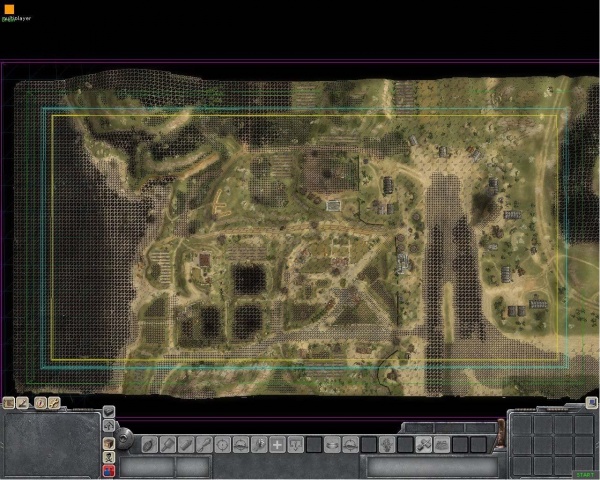Select the hammer repair kit icon
The image size is (600, 480).
coord(424,445)
